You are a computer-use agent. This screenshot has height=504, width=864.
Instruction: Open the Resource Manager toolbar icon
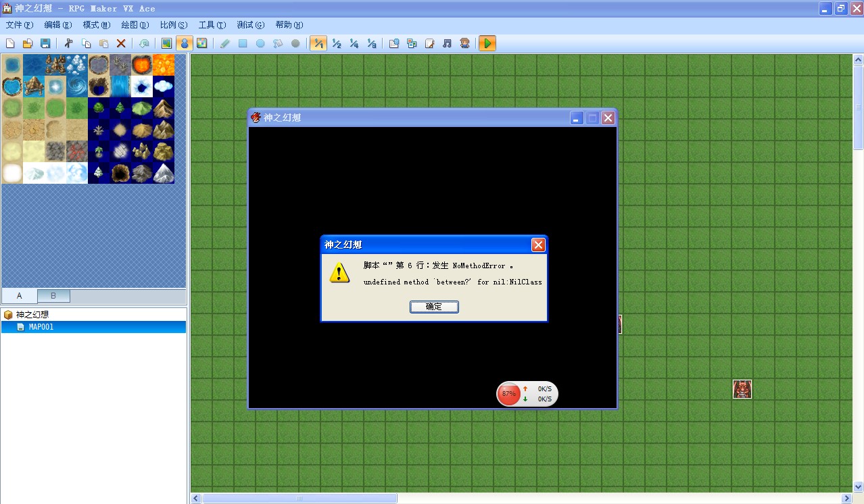click(x=412, y=44)
